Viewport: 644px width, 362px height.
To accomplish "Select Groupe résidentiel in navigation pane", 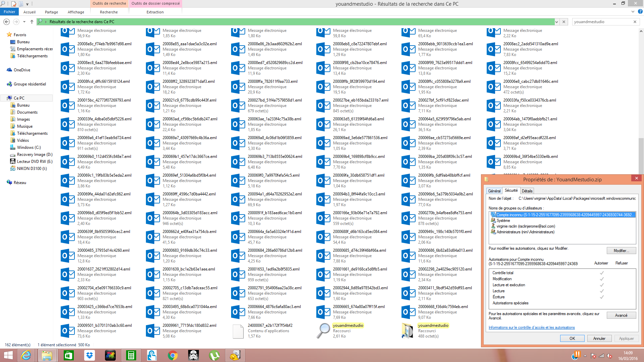I will point(30,84).
